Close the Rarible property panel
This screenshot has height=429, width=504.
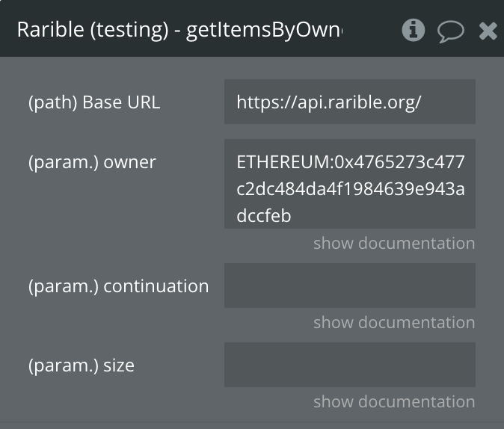click(488, 31)
